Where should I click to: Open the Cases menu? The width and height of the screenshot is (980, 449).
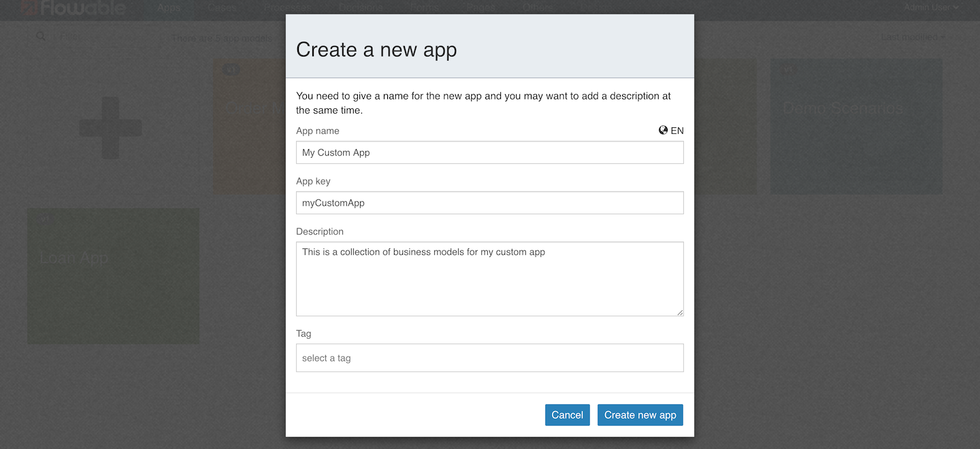click(x=221, y=7)
